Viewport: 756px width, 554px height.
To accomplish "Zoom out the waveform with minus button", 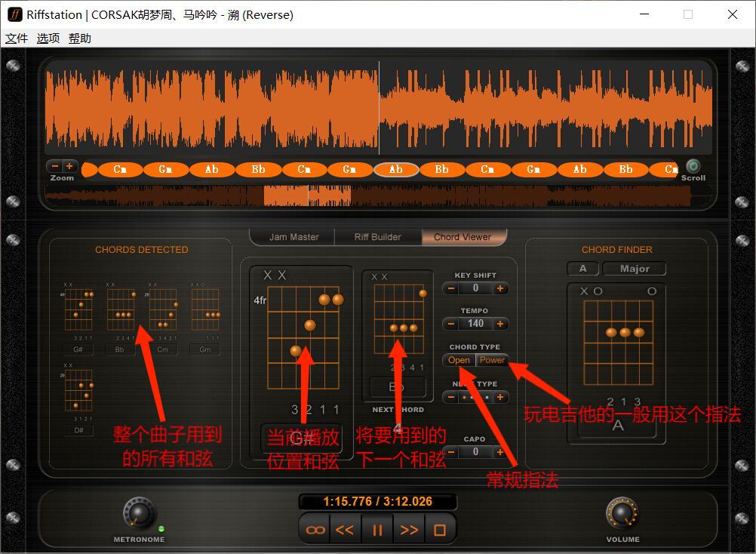I will click(55, 166).
